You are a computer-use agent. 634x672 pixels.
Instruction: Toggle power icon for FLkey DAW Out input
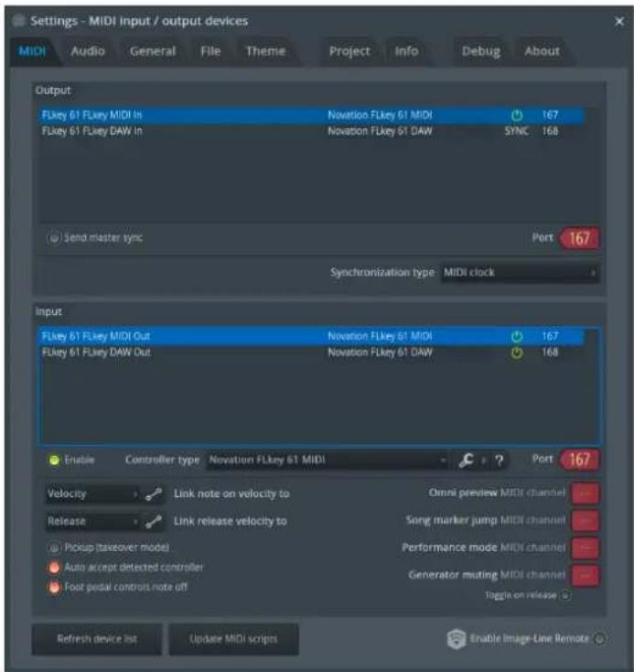(x=517, y=352)
